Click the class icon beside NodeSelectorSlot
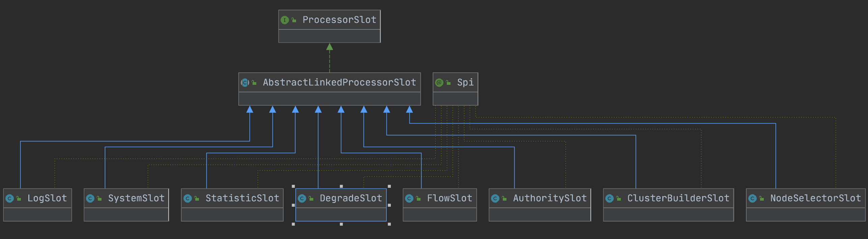The height and width of the screenshot is (239, 868). [752, 199]
